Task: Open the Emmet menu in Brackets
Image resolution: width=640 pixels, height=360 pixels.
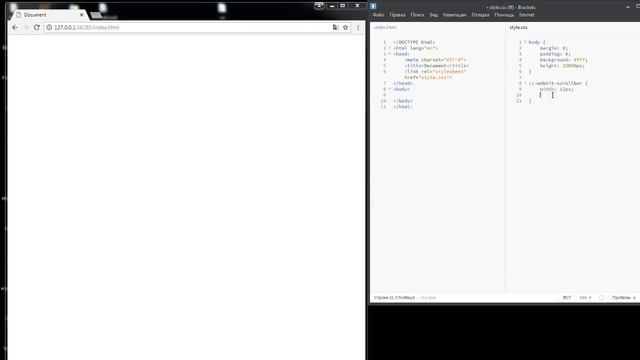Action: coord(527,15)
